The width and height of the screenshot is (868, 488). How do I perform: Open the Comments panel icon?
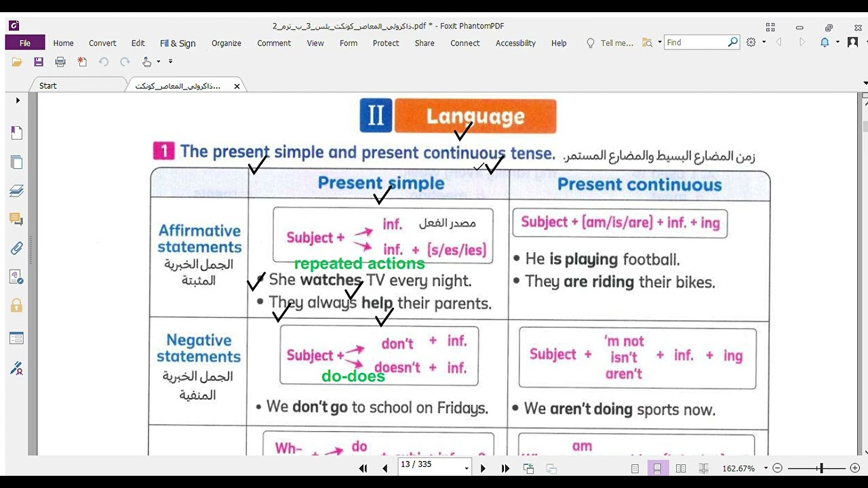[x=16, y=219]
